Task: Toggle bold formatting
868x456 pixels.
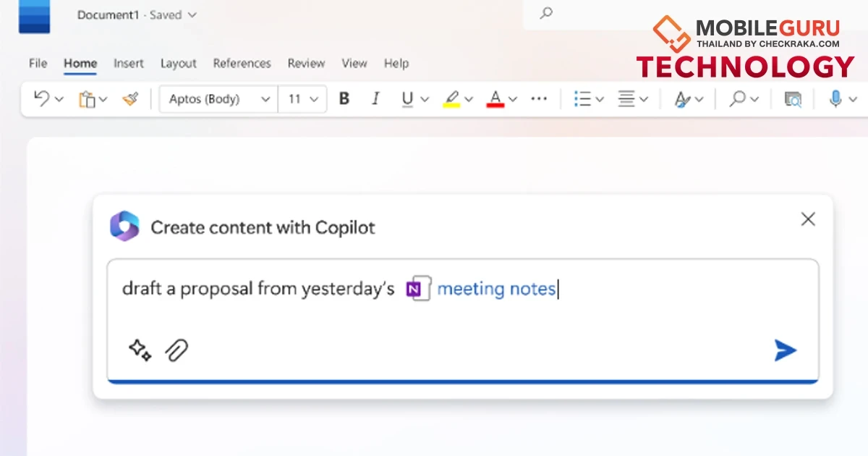Action: pyautogui.click(x=344, y=98)
